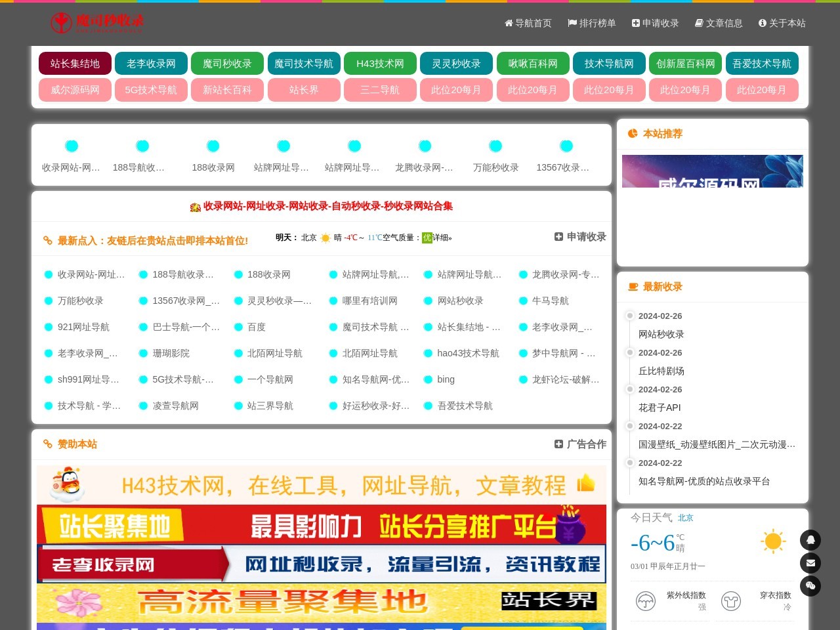The height and width of the screenshot is (630, 840).
Task: Click the green H43技术网 button
Action: tap(380, 64)
